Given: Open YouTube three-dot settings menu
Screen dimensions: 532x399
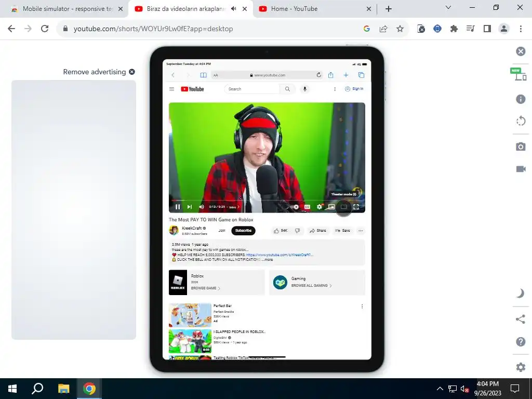Looking at the screenshot, I should (335, 89).
